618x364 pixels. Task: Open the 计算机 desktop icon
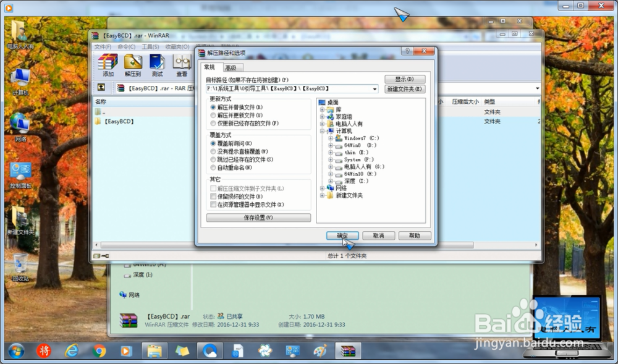click(20, 82)
